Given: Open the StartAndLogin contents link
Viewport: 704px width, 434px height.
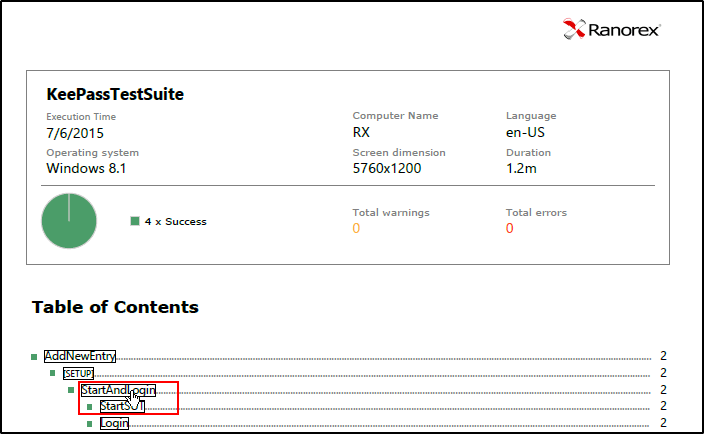Looking at the screenshot, I should pos(118,390).
